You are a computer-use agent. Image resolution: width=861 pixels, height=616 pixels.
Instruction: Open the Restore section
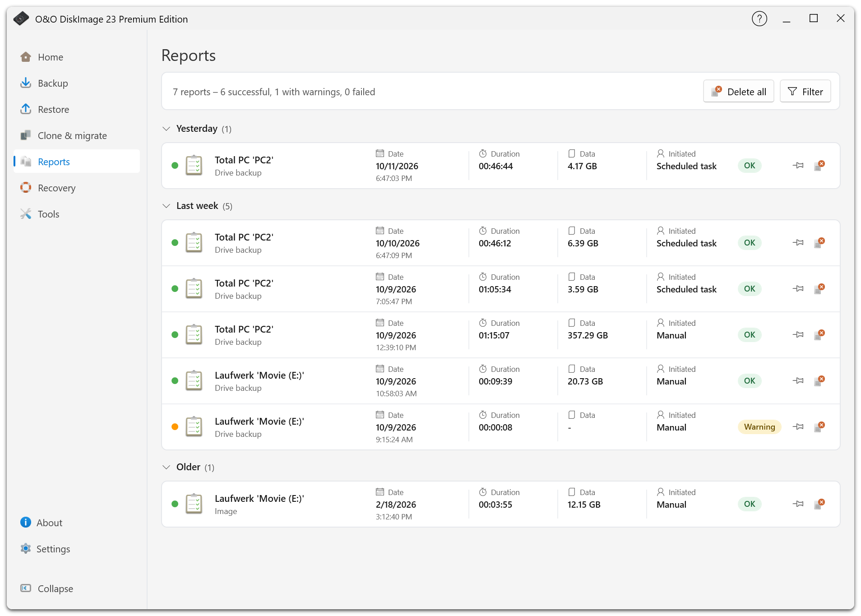tap(77, 110)
